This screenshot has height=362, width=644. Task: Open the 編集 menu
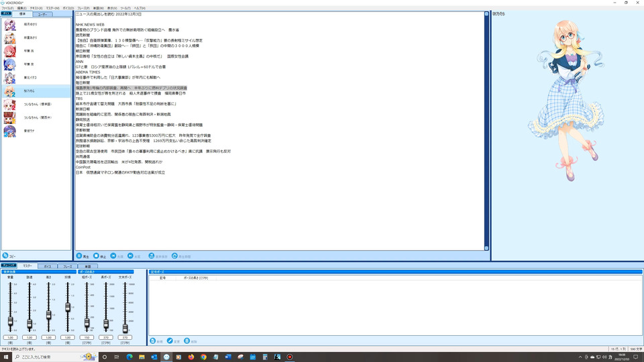click(x=21, y=8)
